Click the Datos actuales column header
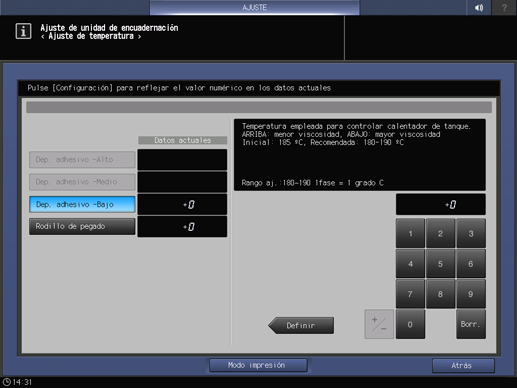 pyautogui.click(x=183, y=140)
